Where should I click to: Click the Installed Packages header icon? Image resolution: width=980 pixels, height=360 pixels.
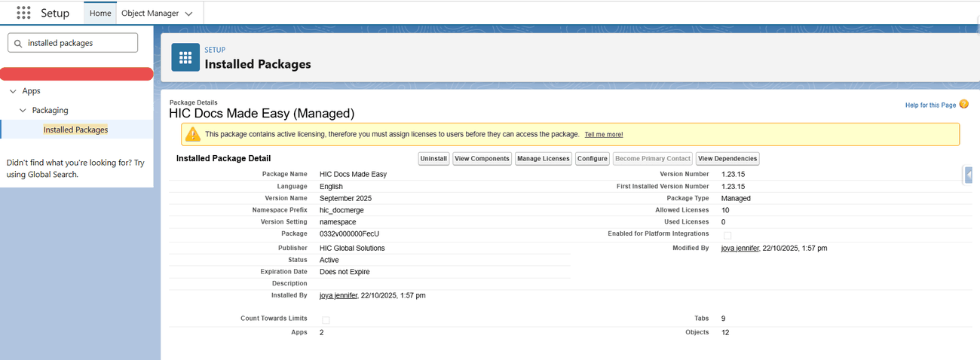(x=185, y=57)
